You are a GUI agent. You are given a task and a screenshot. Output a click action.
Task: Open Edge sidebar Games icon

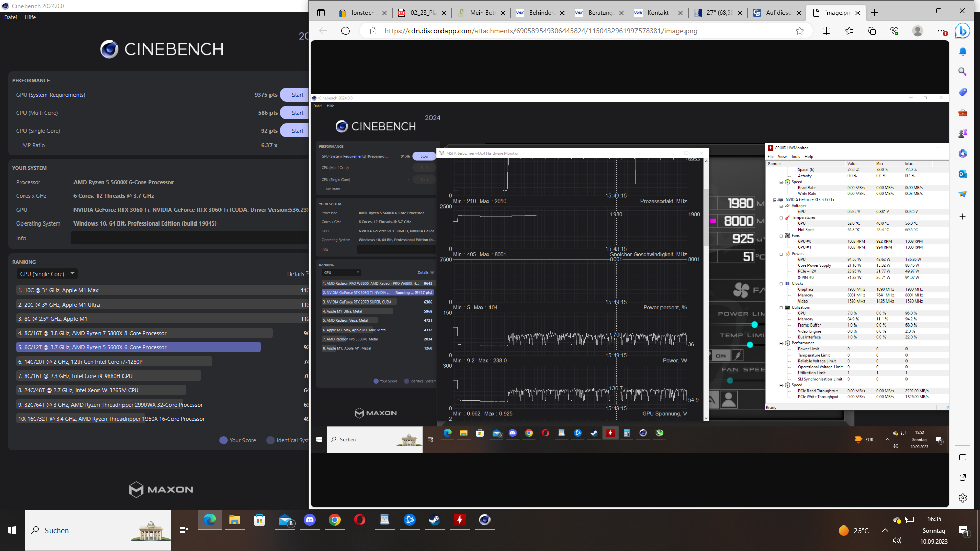(x=962, y=133)
